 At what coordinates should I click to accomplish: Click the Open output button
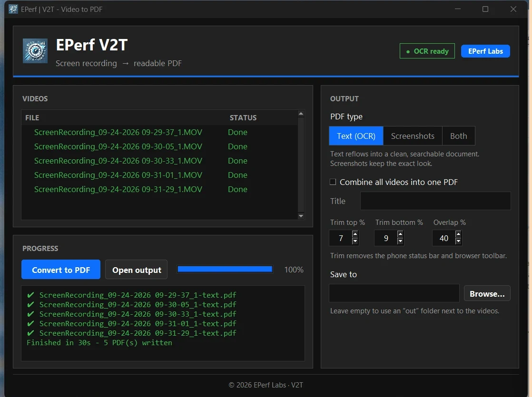point(137,270)
